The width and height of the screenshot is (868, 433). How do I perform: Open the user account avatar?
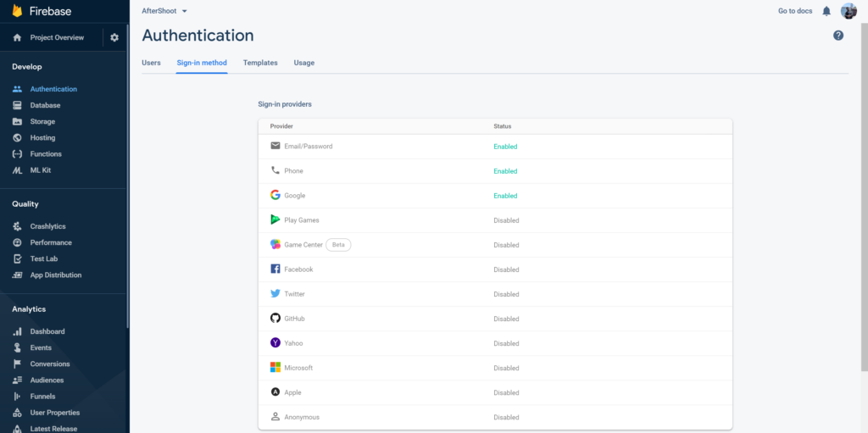849,11
